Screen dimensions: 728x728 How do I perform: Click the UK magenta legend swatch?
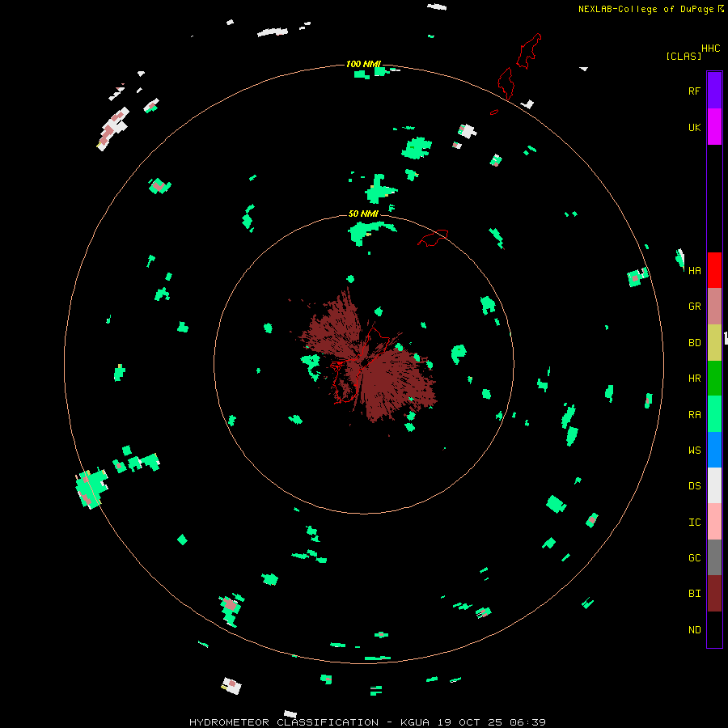714,127
